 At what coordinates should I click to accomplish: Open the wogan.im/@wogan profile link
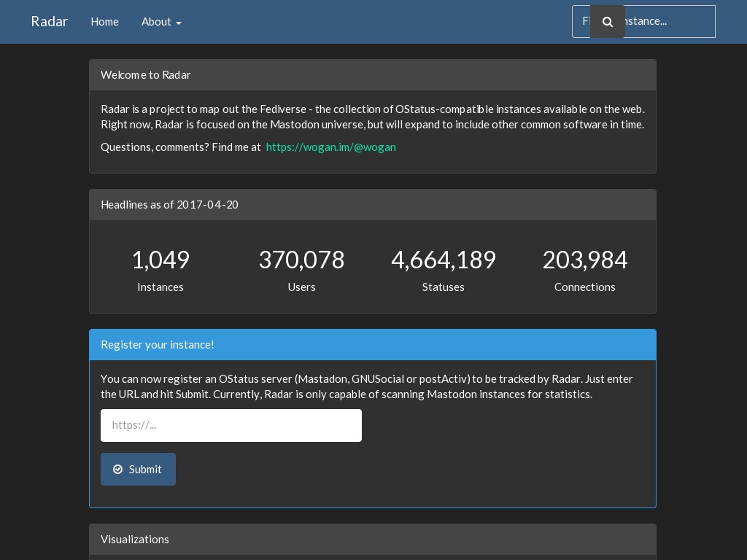click(330, 147)
